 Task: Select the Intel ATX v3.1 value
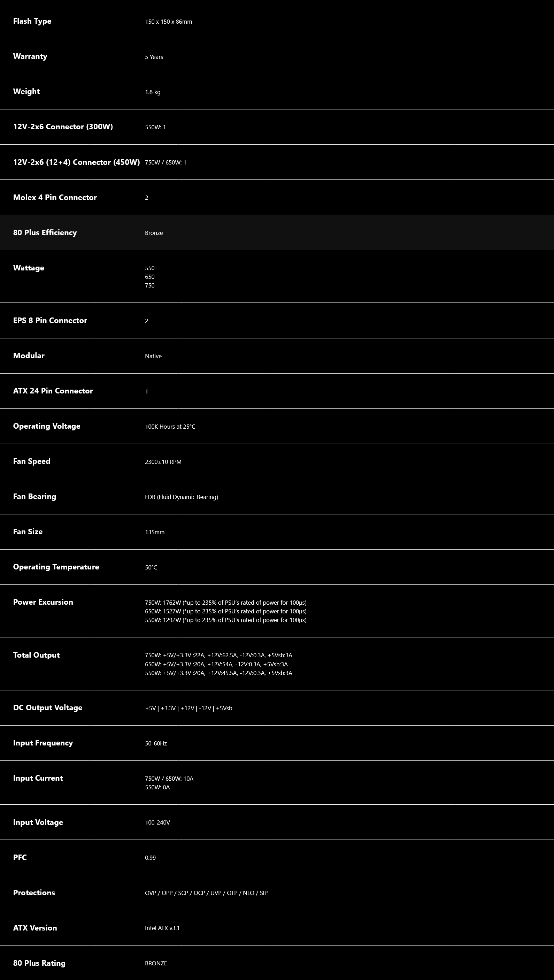pos(162,928)
